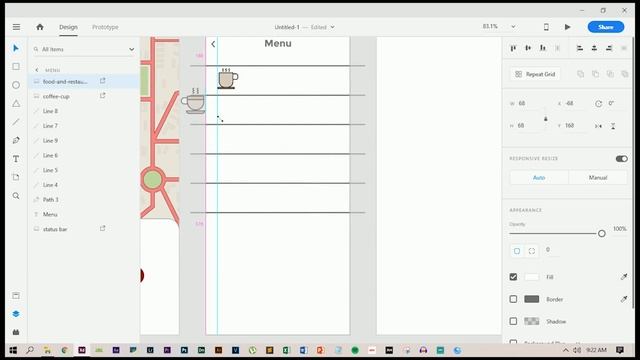The width and height of the screenshot is (640, 360).
Task: Open the Libraries panel icon
Action: [16, 296]
